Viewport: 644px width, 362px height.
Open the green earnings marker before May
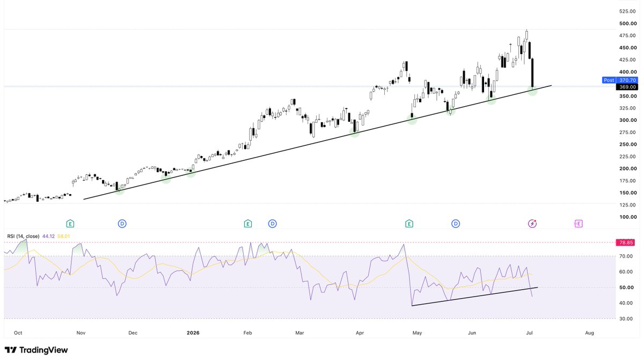click(x=409, y=223)
